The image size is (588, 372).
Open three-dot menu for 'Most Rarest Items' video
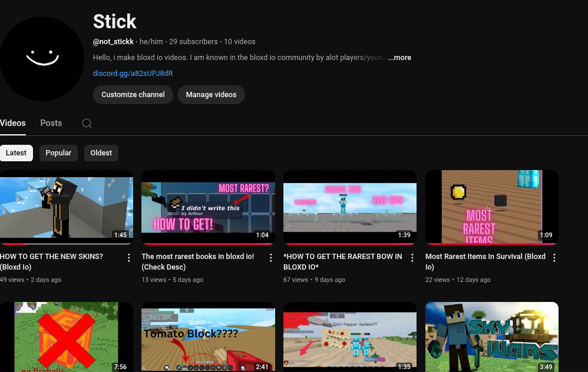pyautogui.click(x=554, y=258)
